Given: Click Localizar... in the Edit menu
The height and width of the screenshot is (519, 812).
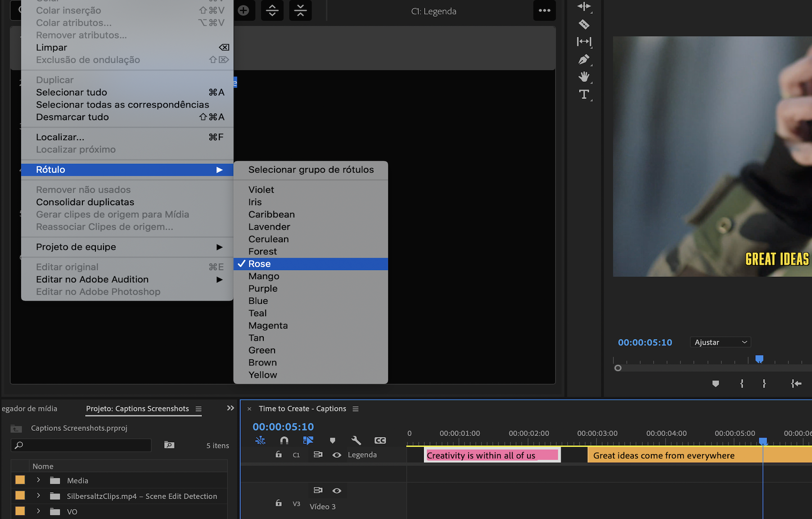Looking at the screenshot, I should point(127,137).
